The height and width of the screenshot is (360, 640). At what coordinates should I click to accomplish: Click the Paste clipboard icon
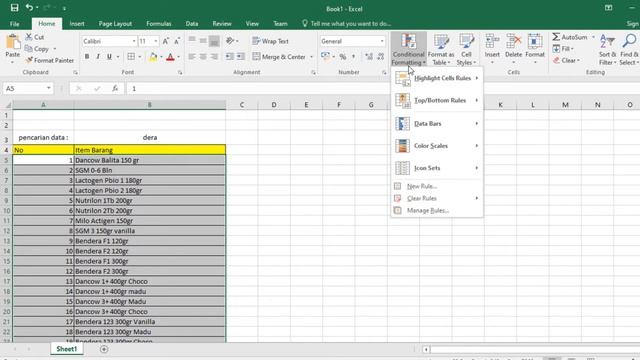click(x=13, y=42)
